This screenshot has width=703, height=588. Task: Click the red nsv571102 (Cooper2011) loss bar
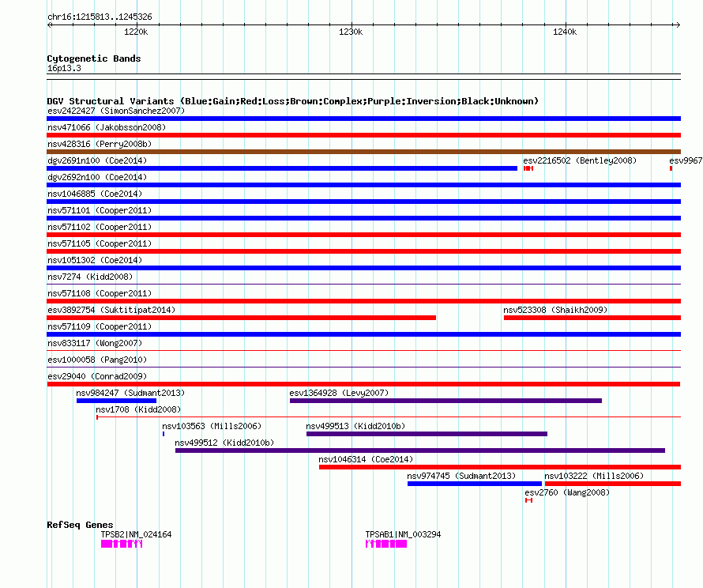point(363,235)
